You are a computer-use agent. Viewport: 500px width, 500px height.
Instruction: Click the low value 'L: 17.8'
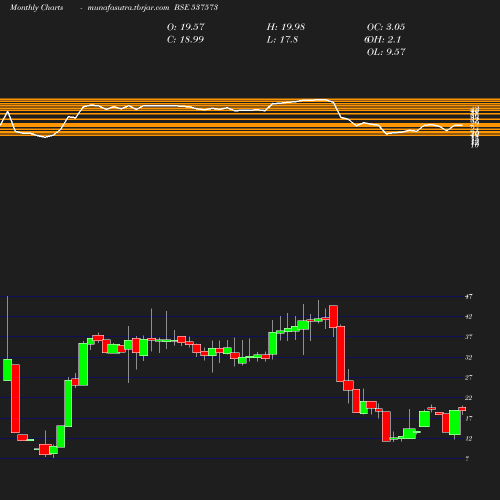(282, 39)
